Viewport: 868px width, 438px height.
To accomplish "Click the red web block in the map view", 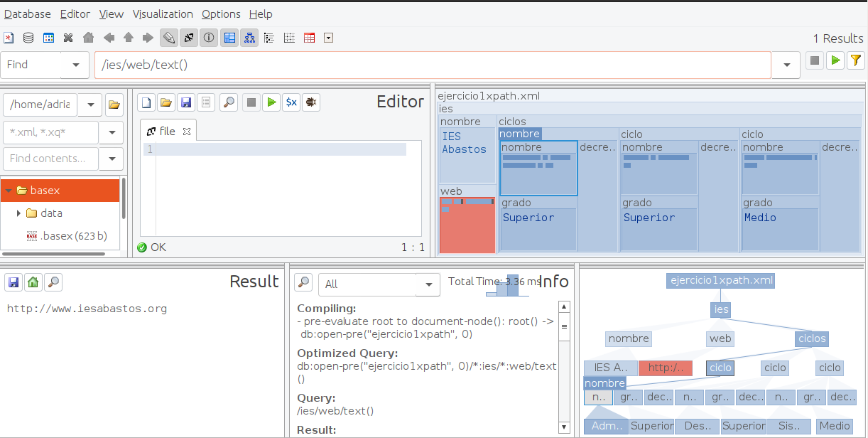I will 467,225.
